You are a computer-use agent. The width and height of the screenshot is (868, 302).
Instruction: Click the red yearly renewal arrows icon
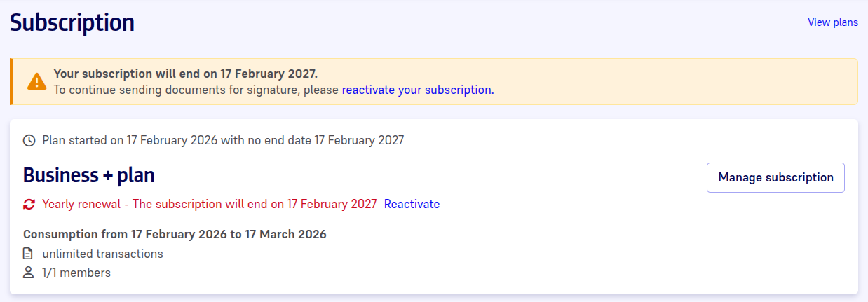point(29,205)
